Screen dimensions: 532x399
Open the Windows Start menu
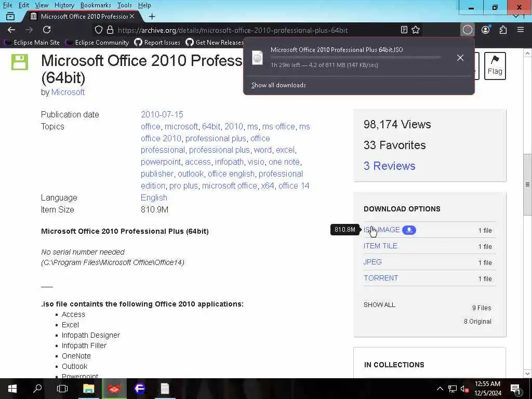coord(12,389)
